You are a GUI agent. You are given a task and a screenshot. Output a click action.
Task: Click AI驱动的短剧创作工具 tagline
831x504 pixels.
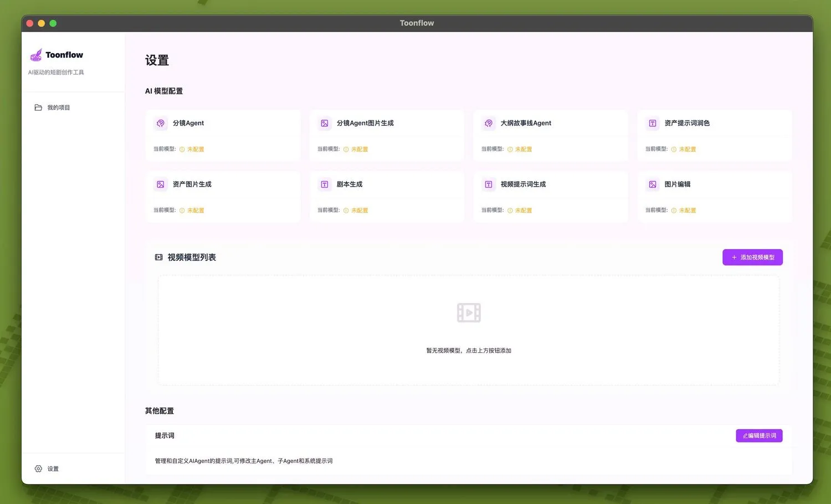pos(56,73)
